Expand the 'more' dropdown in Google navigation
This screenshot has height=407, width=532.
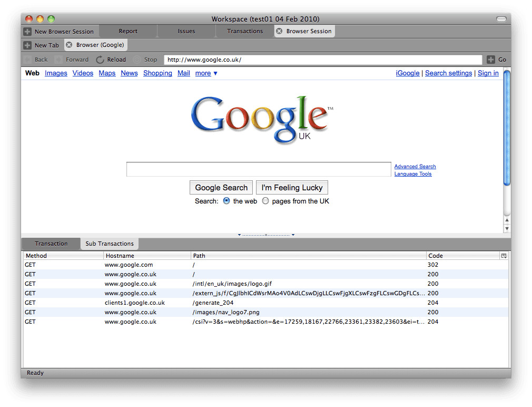pos(206,73)
